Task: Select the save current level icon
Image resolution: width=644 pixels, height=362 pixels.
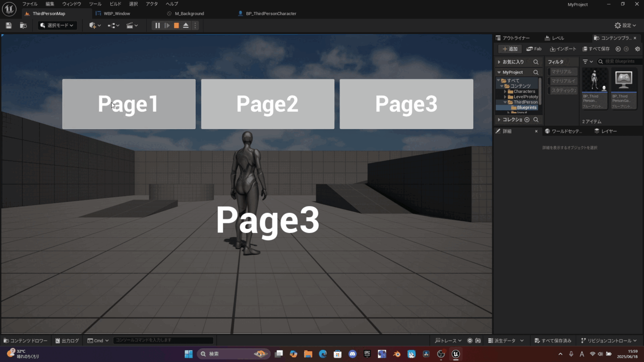Action: pyautogui.click(x=8, y=25)
